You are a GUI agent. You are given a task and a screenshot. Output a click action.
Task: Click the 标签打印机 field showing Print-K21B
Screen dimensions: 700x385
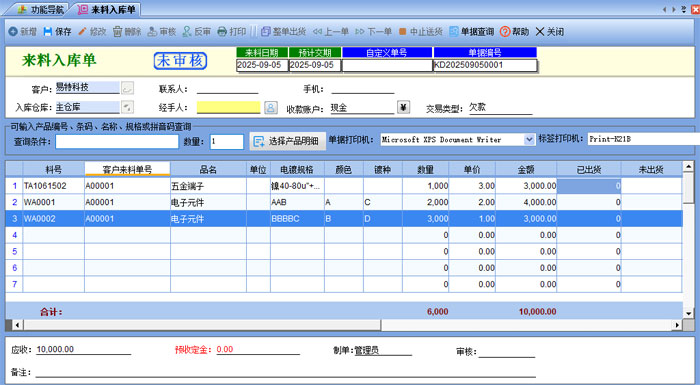click(643, 139)
